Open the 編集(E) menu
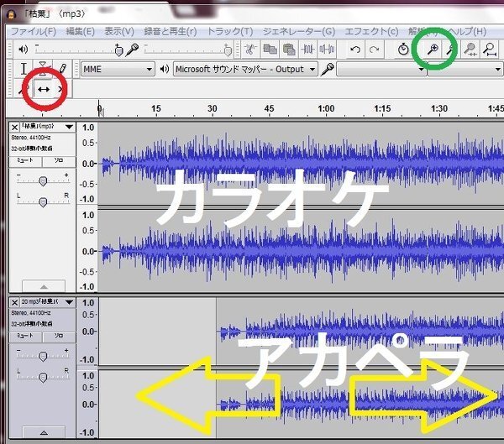The image size is (504, 444). click(80, 32)
